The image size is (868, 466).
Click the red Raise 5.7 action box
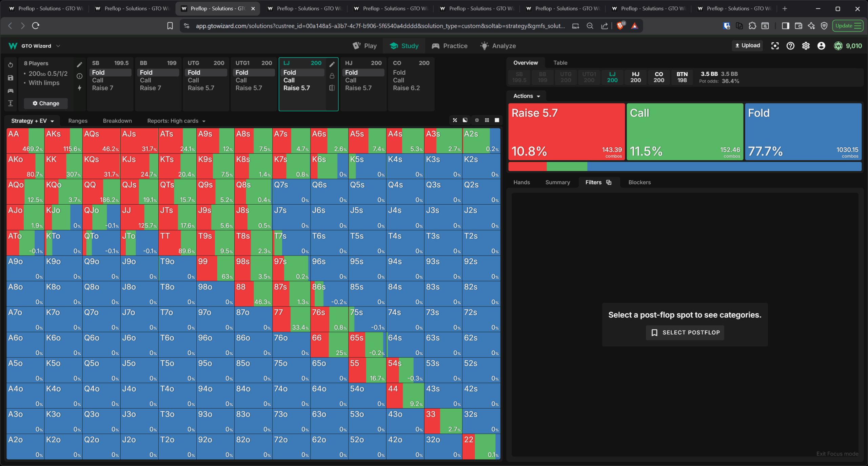click(x=566, y=131)
